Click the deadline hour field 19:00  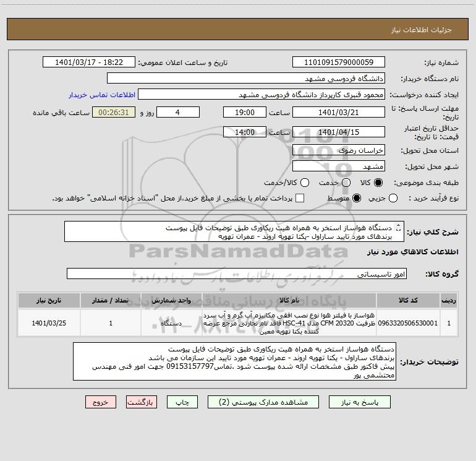coord(245,112)
